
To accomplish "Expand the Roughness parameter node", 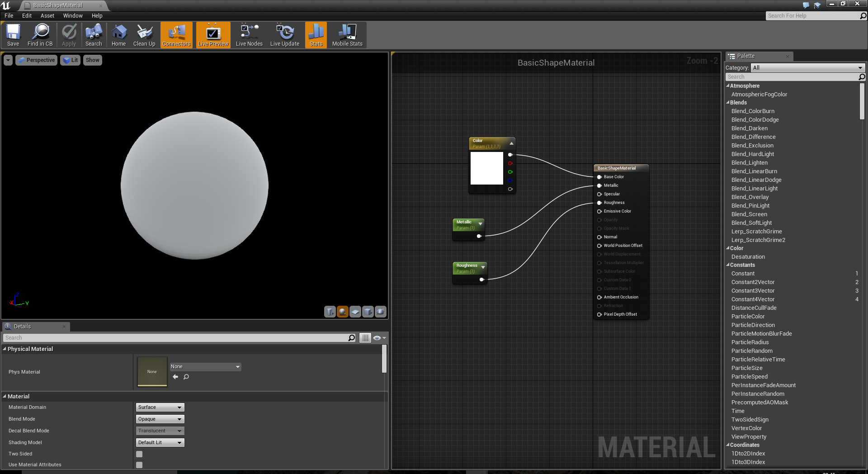I will point(483,267).
